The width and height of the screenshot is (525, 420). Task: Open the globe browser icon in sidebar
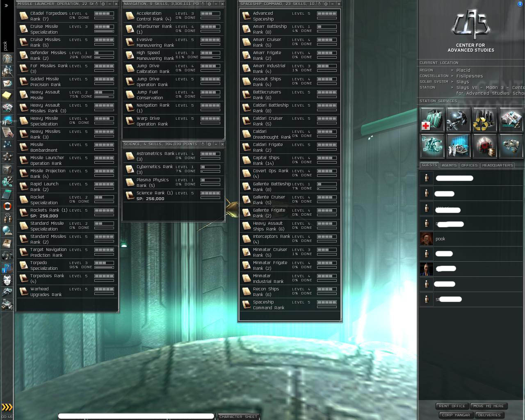pyautogui.click(x=7, y=231)
